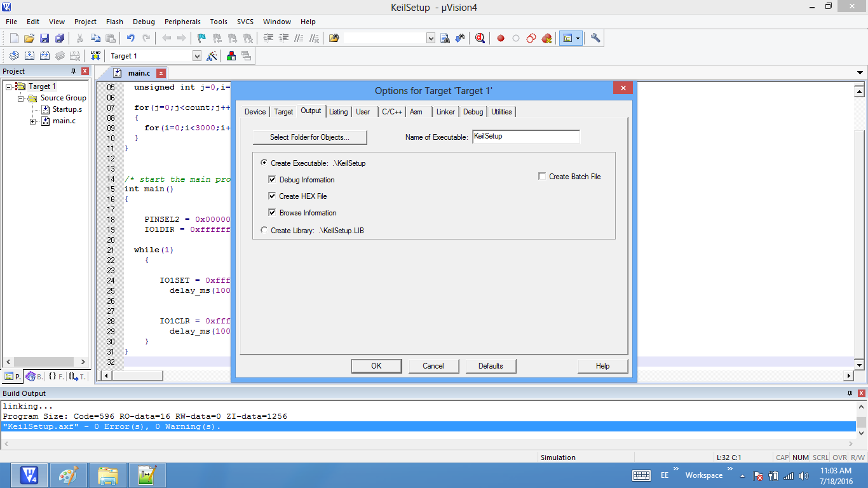Click the LOAD download to flash icon
Viewport: 868px width, 488px height.
95,56
